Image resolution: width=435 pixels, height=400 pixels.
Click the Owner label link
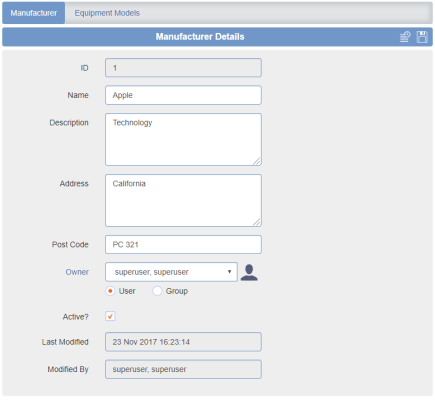point(77,272)
